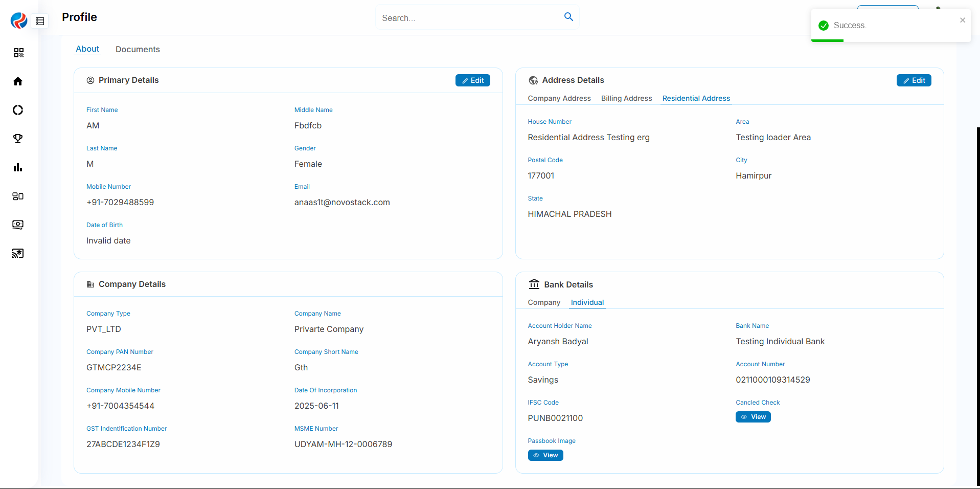Image resolution: width=980 pixels, height=489 pixels.
Task: Open the bar chart icon in sidebar
Action: 18,167
